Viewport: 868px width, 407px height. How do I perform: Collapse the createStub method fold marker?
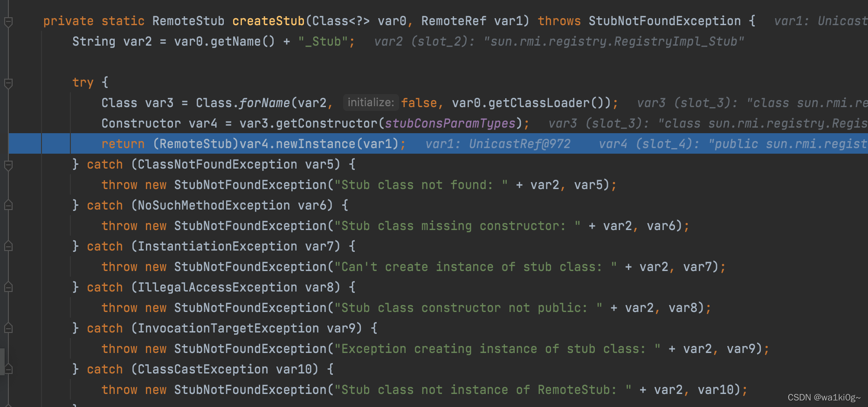click(x=8, y=21)
